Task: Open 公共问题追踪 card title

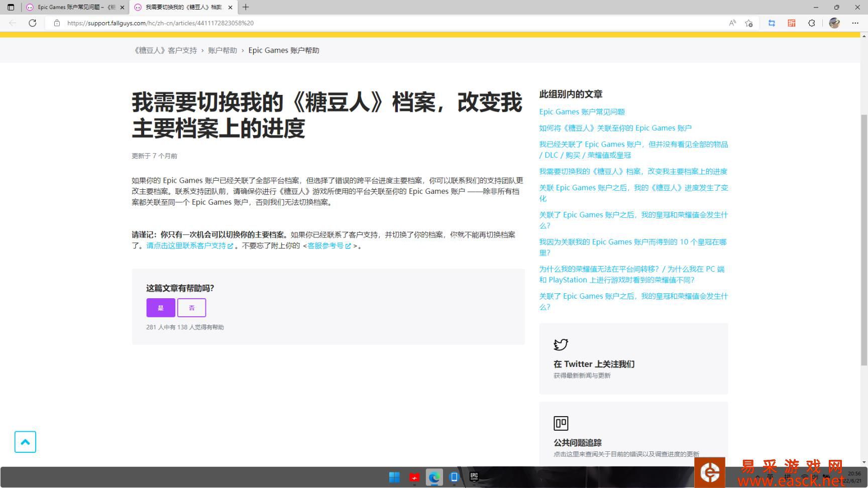Action: [x=577, y=442]
